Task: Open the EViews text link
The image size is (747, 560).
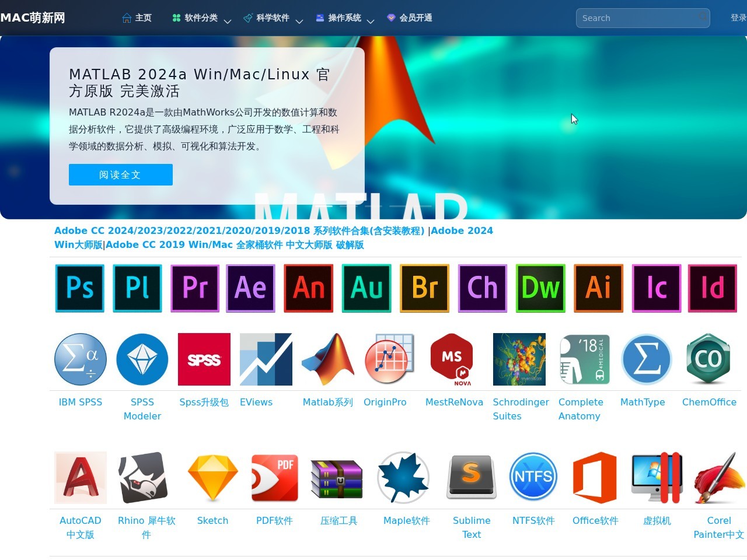Action: [x=256, y=402]
